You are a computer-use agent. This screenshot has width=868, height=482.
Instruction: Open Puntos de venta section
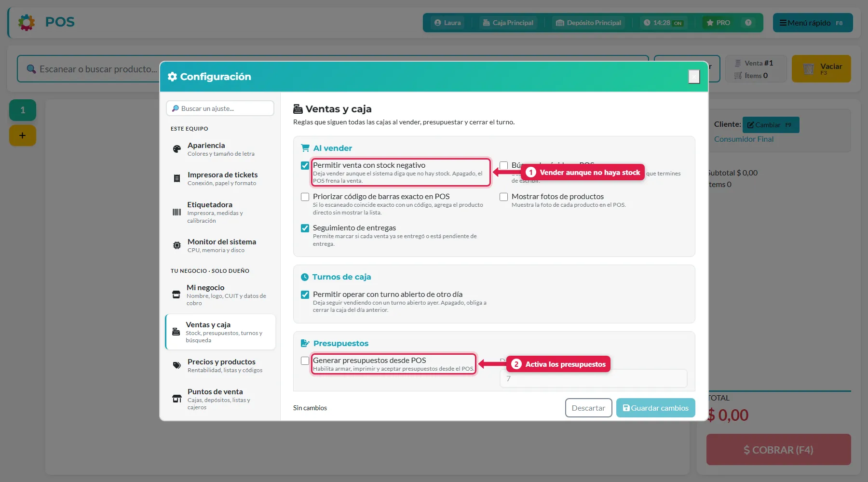coord(220,399)
